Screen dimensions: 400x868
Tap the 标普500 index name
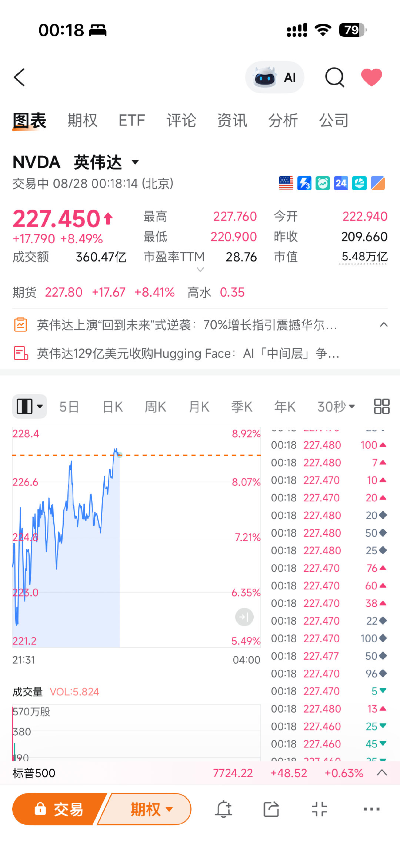[x=34, y=773]
